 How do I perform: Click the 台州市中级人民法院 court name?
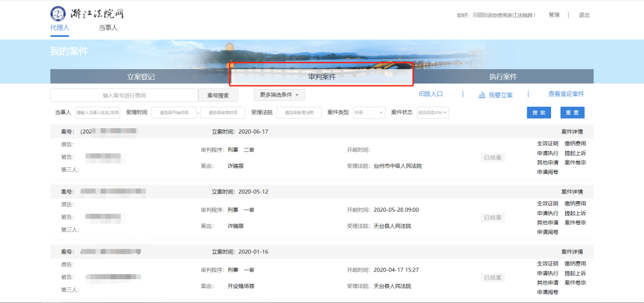click(x=398, y=166)
